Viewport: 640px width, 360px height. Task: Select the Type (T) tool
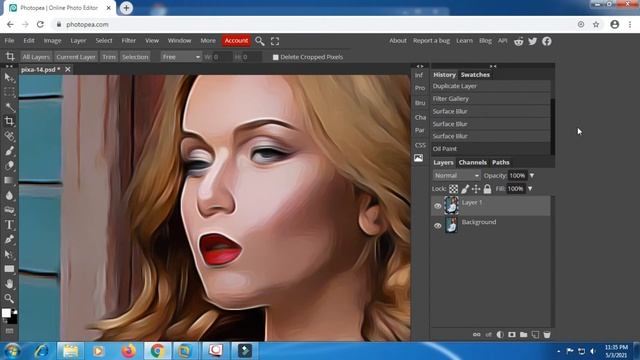pyautogui.click(x=9, y=224)
